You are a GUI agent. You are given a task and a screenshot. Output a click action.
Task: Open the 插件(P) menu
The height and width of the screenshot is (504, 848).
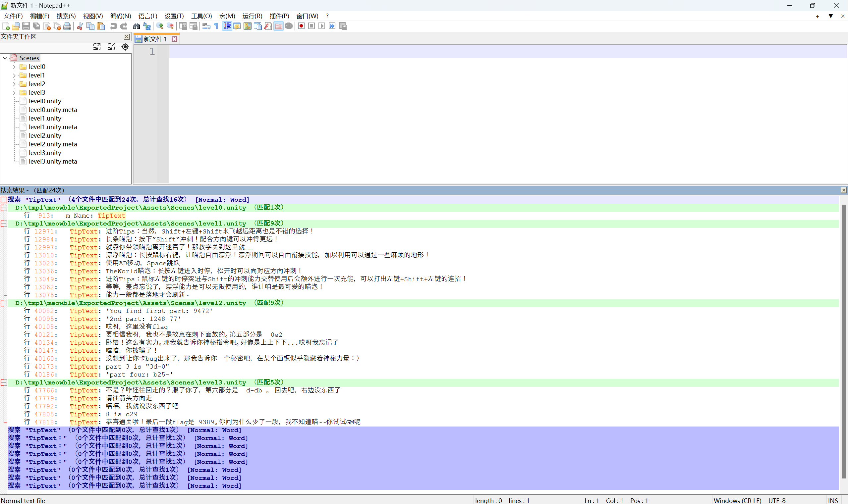pyautogui.click(x=279, y=16)
